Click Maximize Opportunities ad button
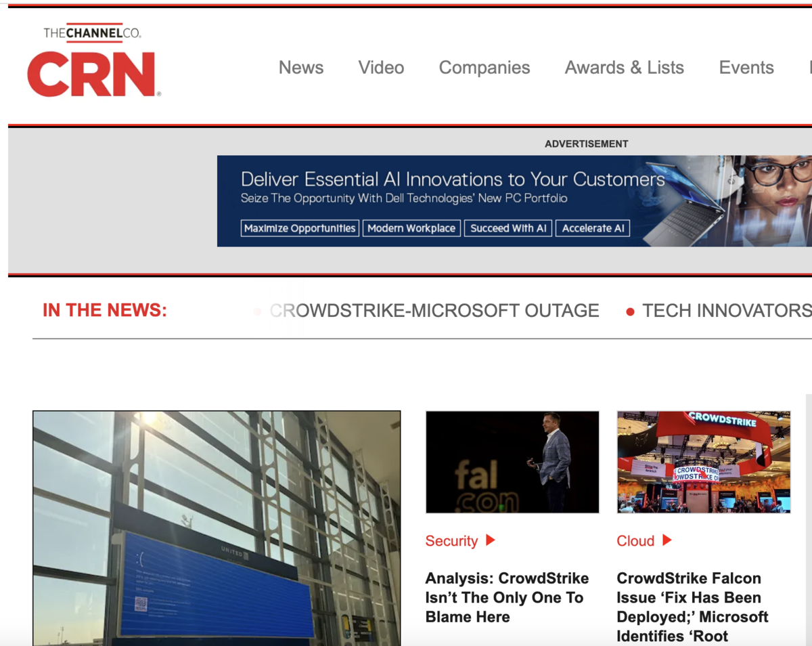The width and height of the screenshot is (812, 646). point(300,228)
